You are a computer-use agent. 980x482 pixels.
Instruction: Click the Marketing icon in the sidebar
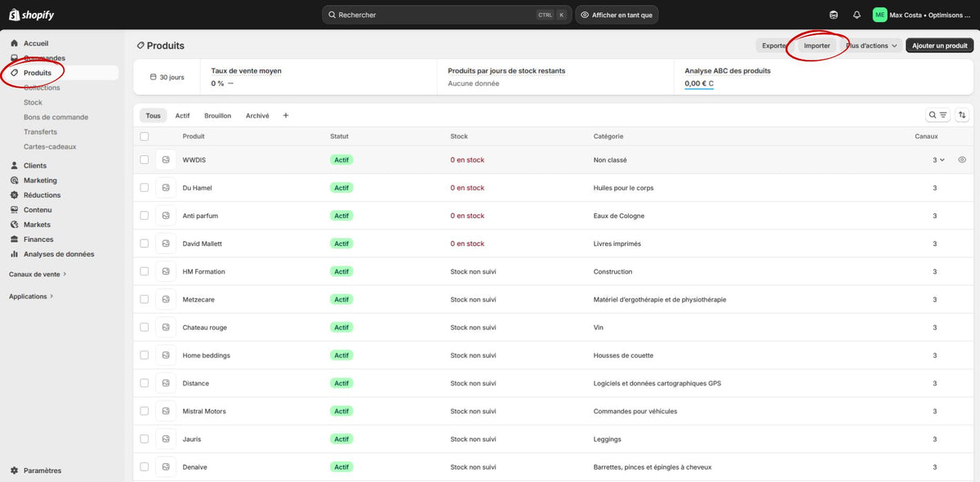click(15, 181)
